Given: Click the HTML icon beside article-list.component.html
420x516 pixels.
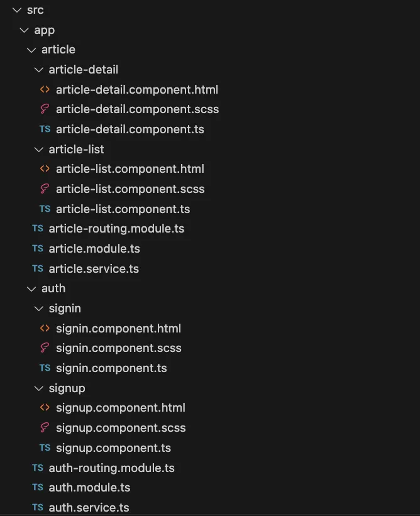Looking at the screenshot, I should (45, 169).
